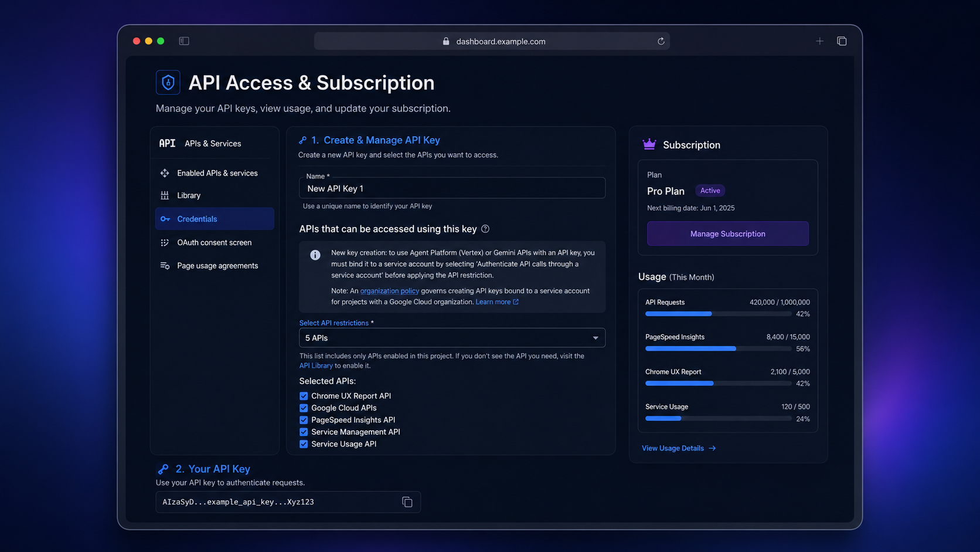Click the 'Pro Plan' label

click(665, 191)
